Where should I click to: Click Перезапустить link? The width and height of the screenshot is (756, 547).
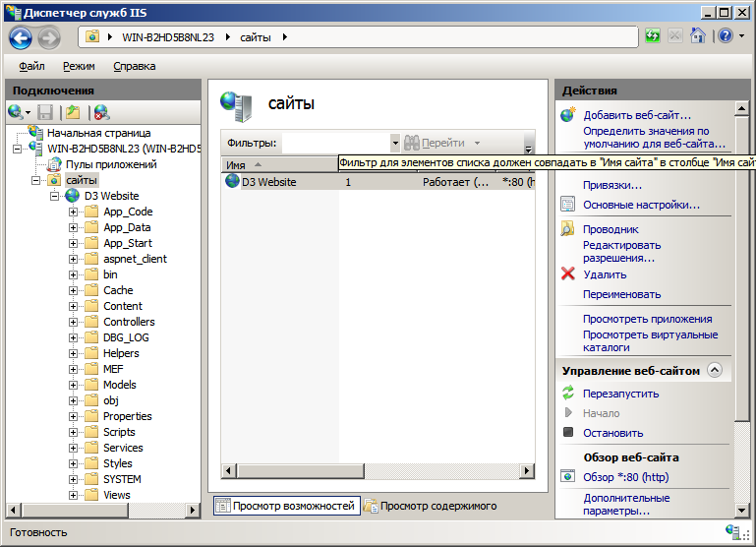(621, 394)
